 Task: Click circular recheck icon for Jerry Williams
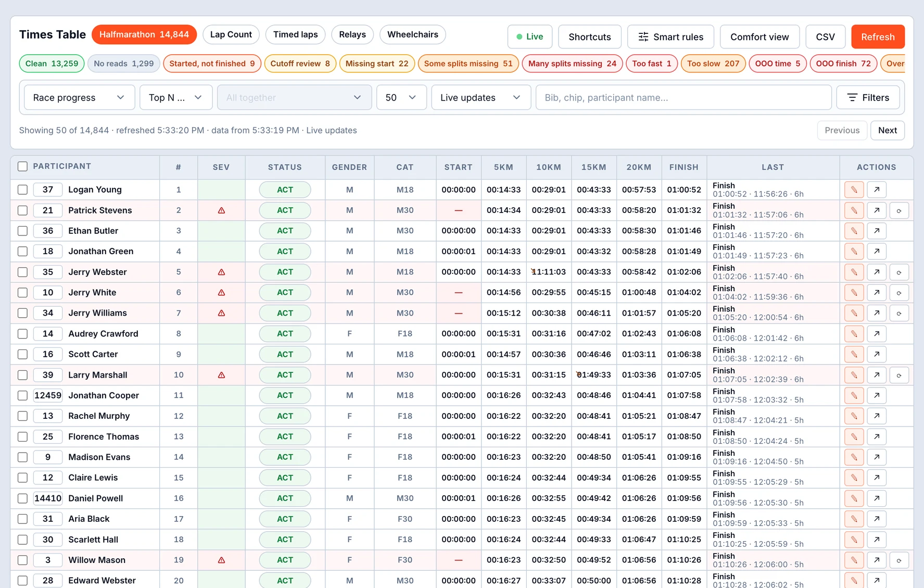(899, 313)
